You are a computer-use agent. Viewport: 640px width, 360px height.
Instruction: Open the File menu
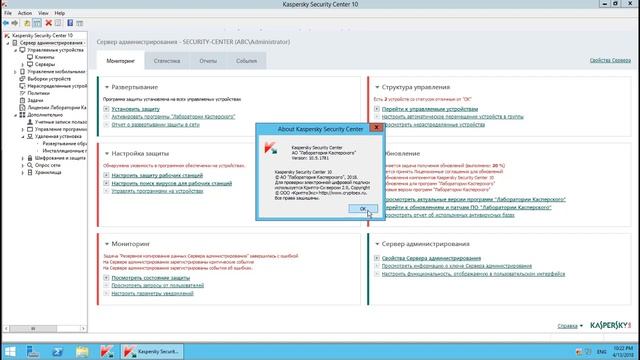click(8, 13)
